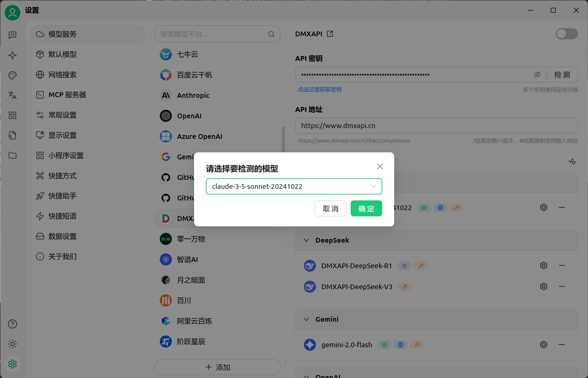
Task: Click the 确定 confirm button
Action: click(366, 208)
